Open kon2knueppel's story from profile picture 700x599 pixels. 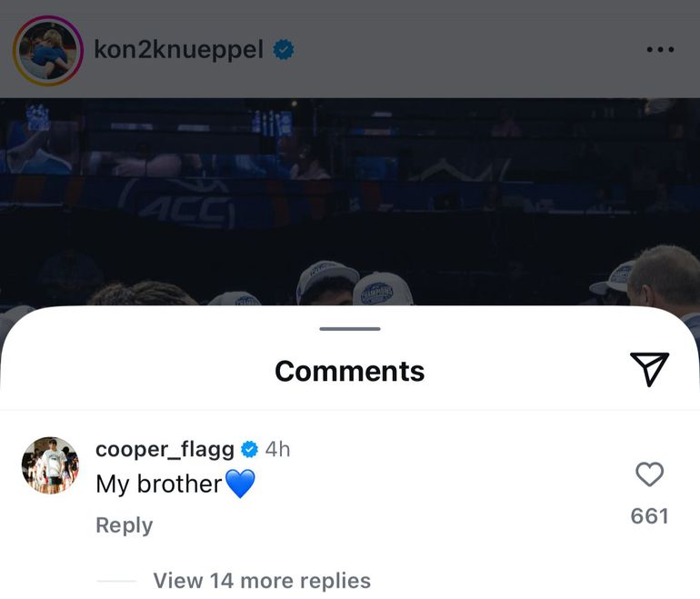(x=47, y=51)
